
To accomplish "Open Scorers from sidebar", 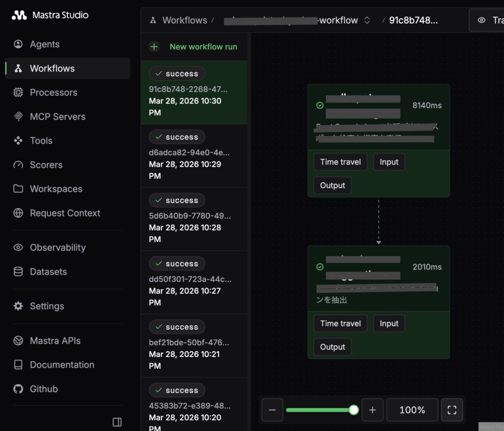I will pos(46,165).
